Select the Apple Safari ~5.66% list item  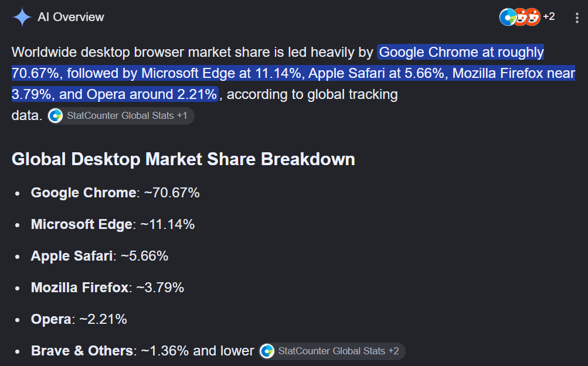pyautogui.click(x=100, y=256)
